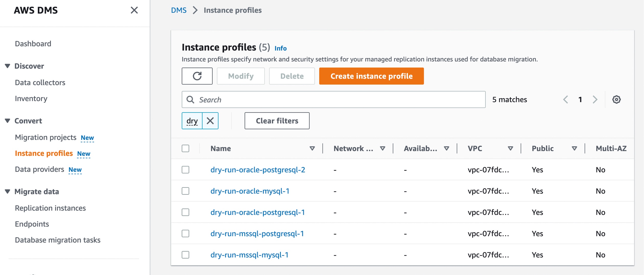This screenshot has height=275, width=644.
Task: Open Instance profiles sidebar item
Action: 44,153
